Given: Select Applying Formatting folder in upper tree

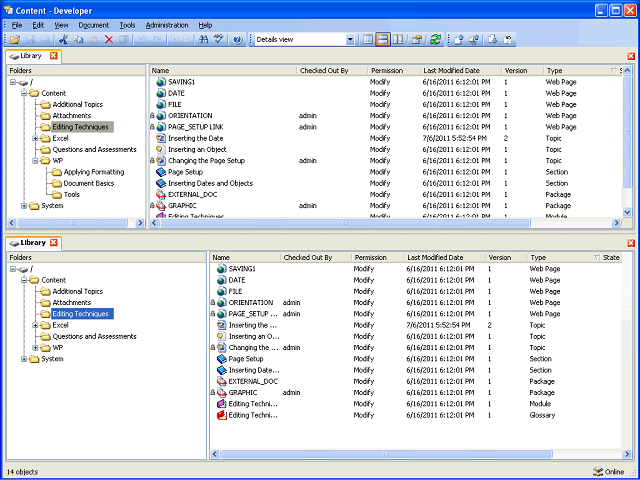Looking at the screenshot, I should coord(94,172).
